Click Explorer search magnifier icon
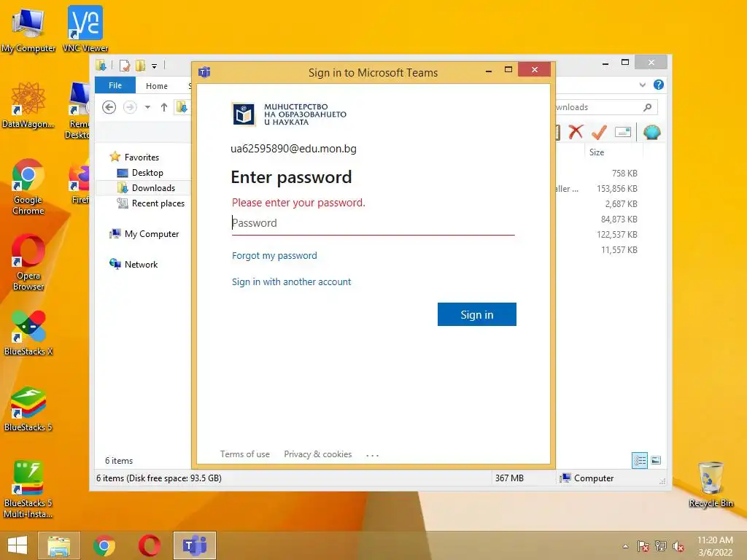 click(x=648, y=107)
